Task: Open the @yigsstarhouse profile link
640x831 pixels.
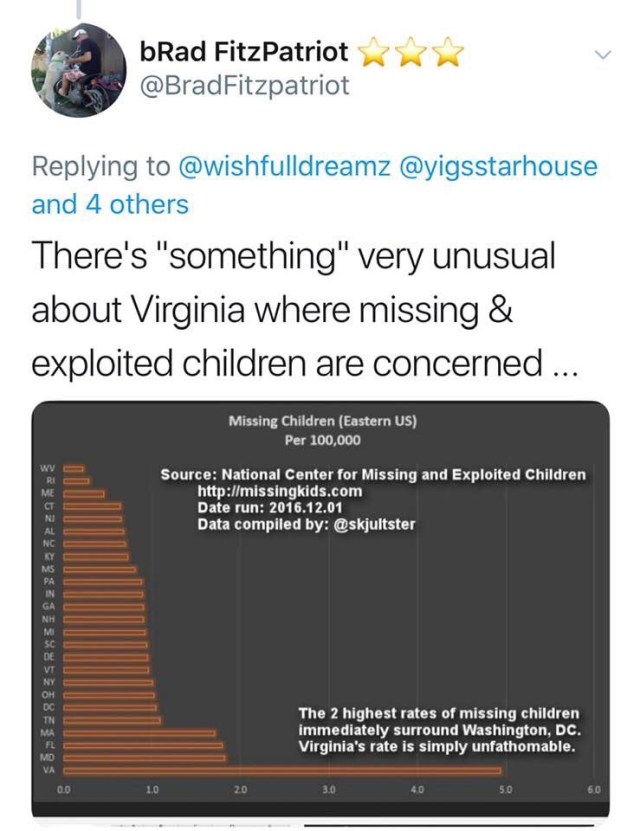Action: click(x=500, y=166)
